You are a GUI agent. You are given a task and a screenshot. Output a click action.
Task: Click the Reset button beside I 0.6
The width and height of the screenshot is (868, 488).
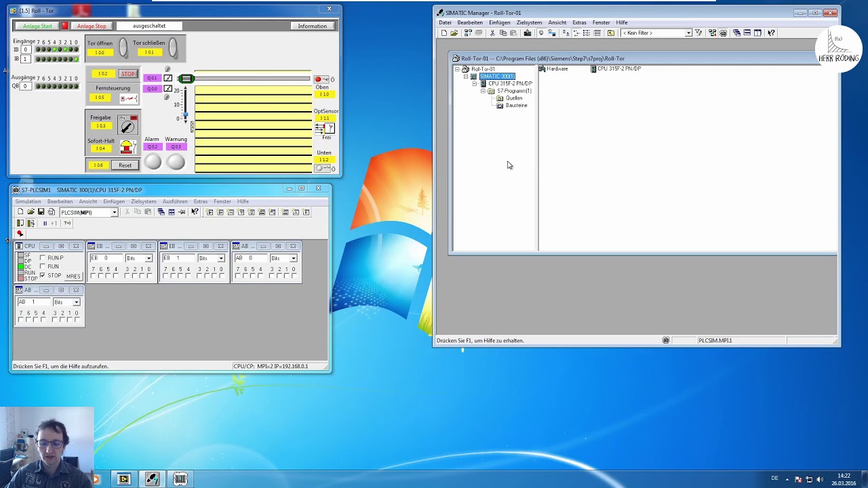click(125, 165)
